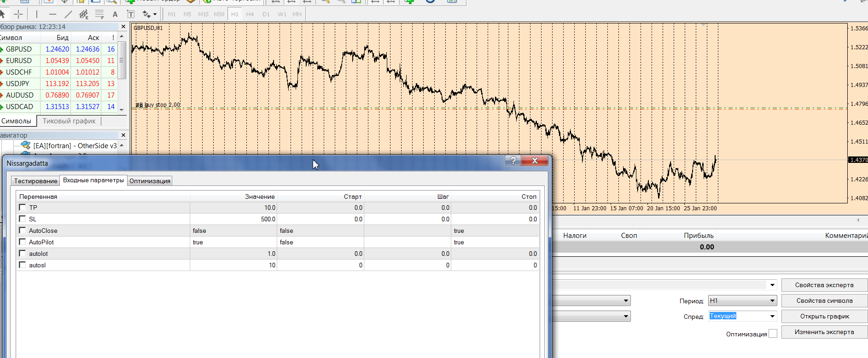Image resolution: width=868 pixels, height=358 pixels.
Task: Select the crosshair tool
Action: pos(18,14)
